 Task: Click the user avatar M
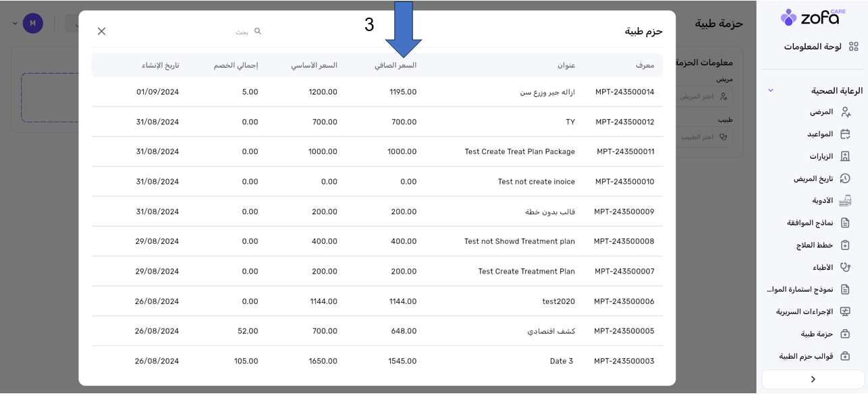point(33,24)
